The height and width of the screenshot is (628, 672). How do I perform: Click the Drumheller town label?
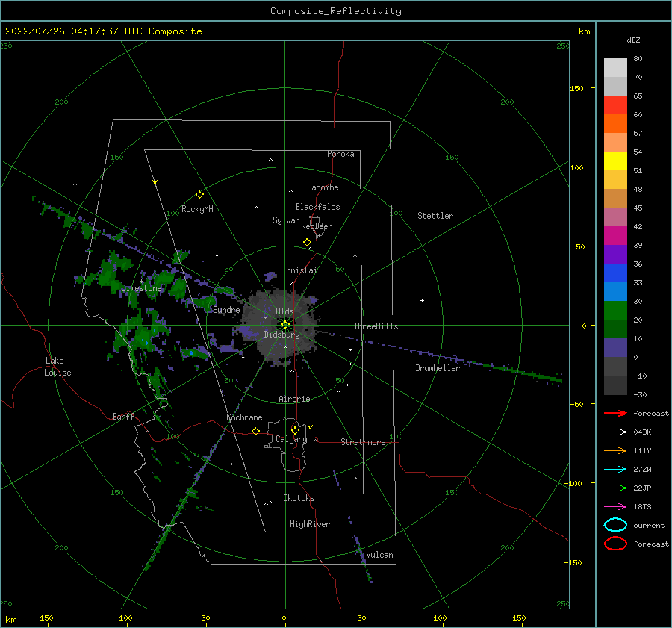(438, 368)
